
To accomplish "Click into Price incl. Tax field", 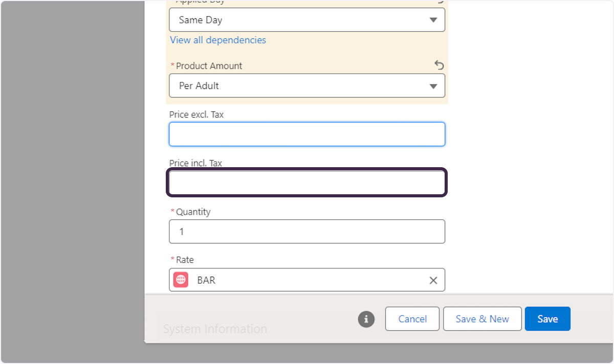I will (307, 183).
